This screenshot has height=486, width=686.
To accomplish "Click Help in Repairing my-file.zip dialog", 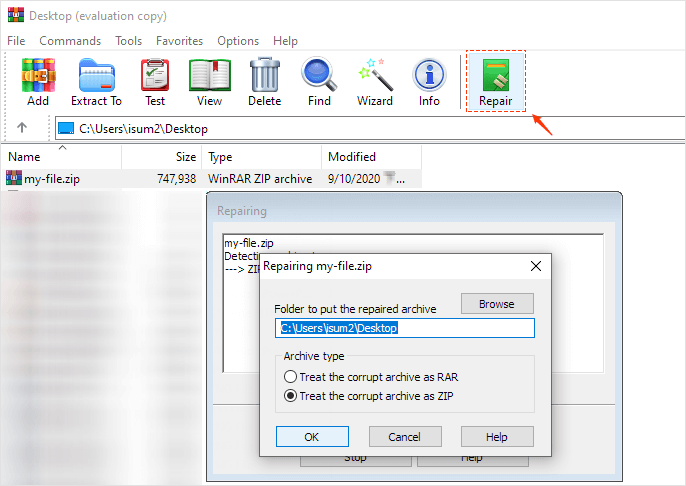I will click(497, 437).
